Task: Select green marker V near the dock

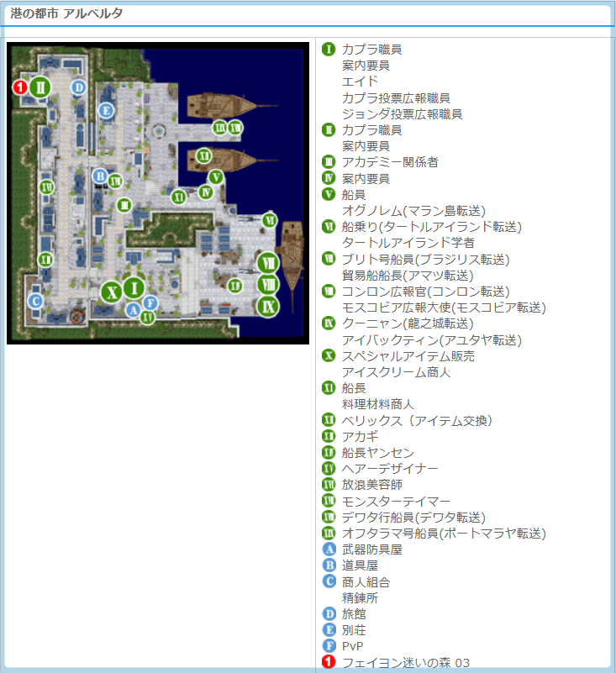Action: coord(216,176)
